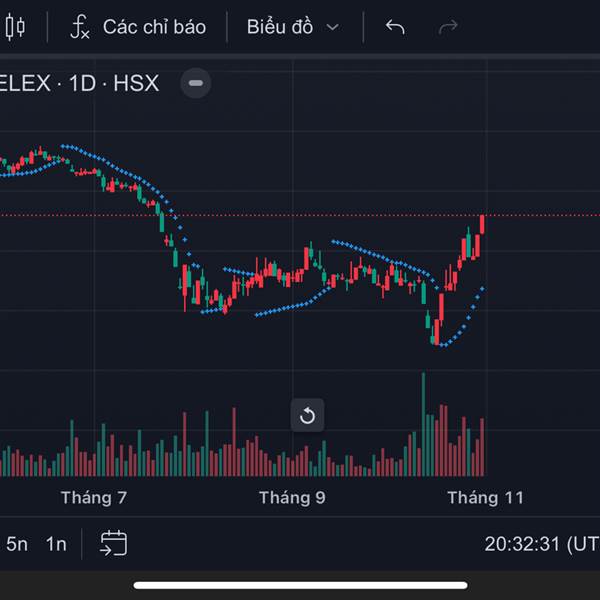Screen dimensions: 600x600
Task: Open the candlestick chart type selector
Action: coord(14,27)
